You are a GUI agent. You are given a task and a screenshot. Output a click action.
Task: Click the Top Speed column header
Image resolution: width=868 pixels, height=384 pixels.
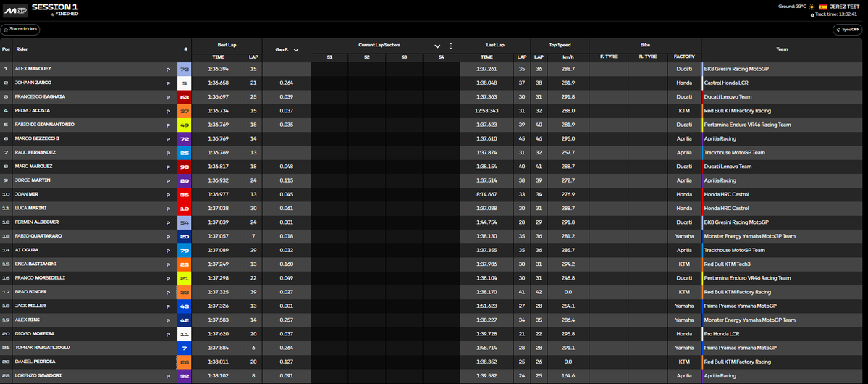560,45
